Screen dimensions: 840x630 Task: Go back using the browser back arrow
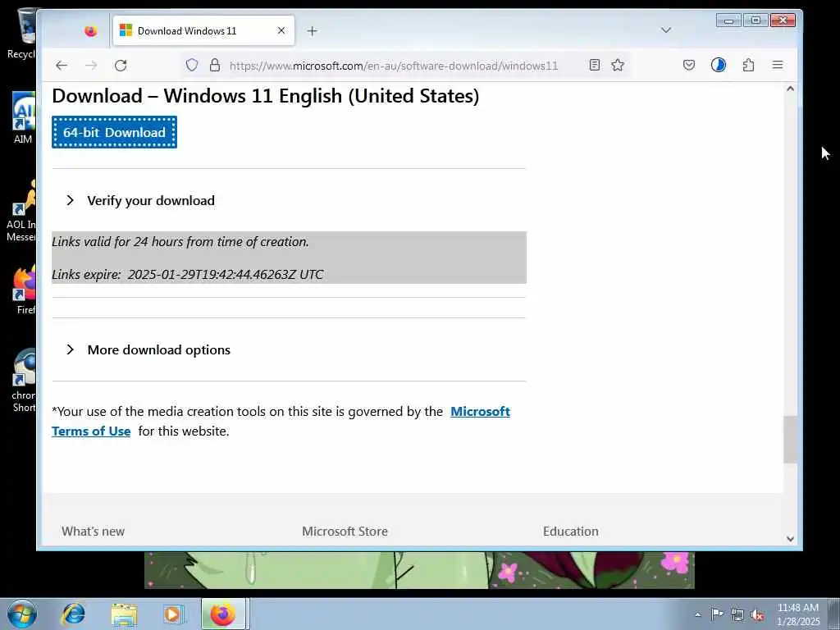pyautogui.click(x=62, y=66)
